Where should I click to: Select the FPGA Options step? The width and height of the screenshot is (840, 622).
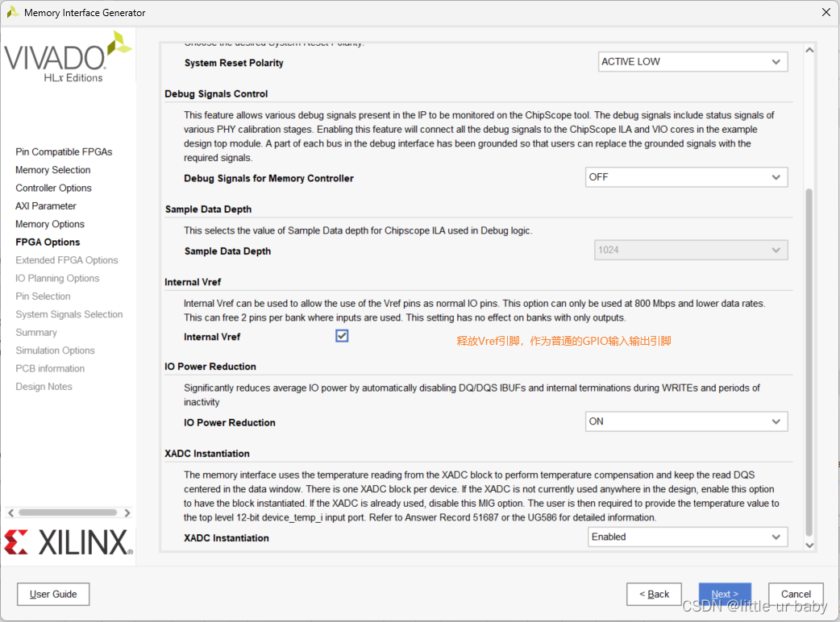(48, 243)
